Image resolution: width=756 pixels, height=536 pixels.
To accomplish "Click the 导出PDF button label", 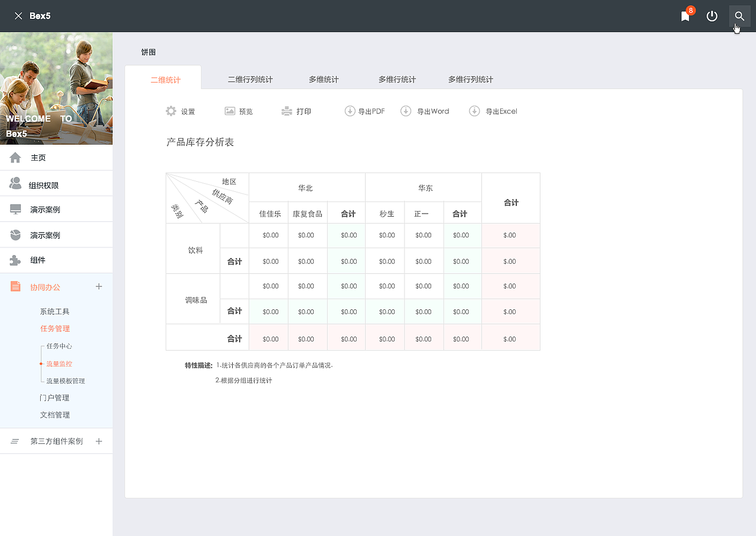I will pyautogui.click(x=372, y=112).
